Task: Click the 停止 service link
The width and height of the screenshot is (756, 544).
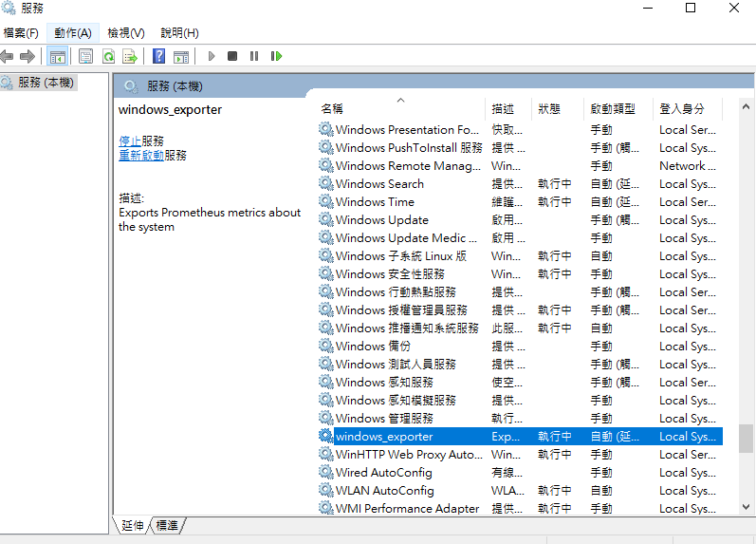Action: click(129, 141)
